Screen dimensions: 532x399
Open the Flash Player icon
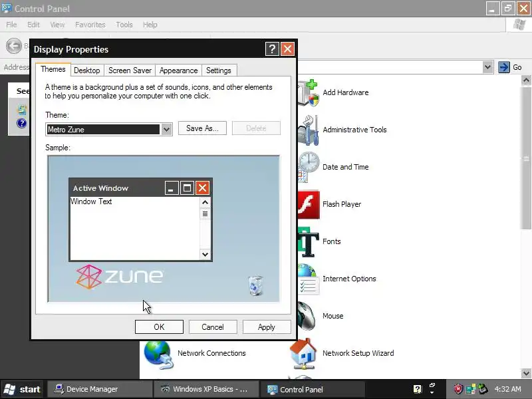(309, 204)
